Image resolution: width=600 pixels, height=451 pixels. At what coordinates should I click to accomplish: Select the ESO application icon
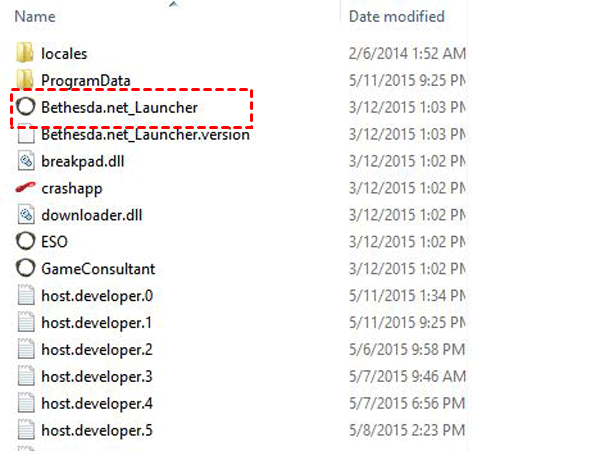point(26,241)
